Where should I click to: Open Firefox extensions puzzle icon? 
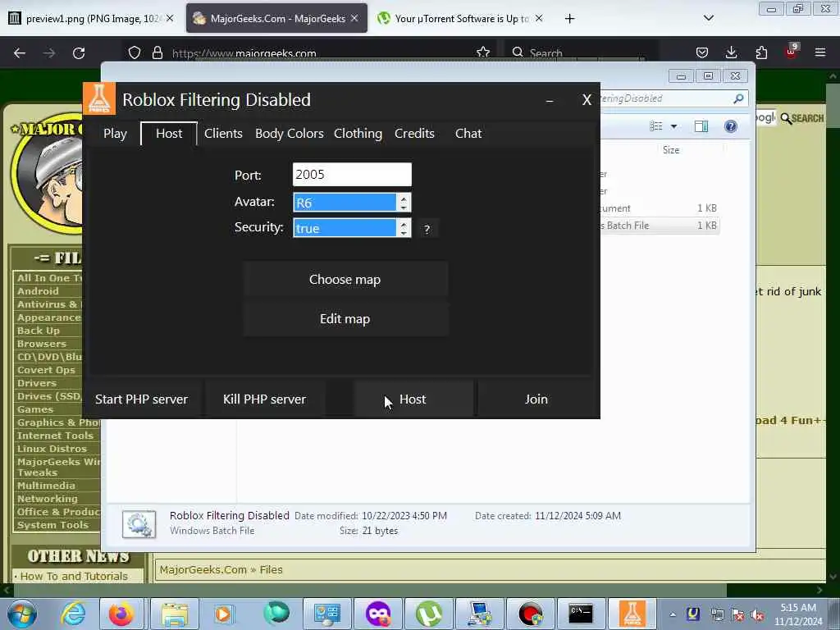[x=761, y=52]
